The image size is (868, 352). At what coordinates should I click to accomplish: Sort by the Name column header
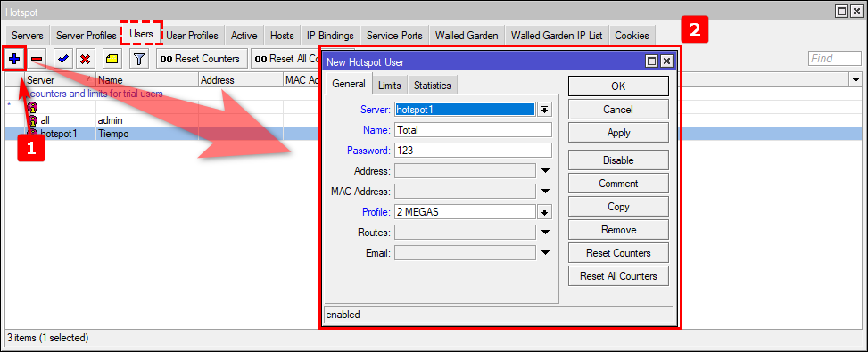[146, 80]
